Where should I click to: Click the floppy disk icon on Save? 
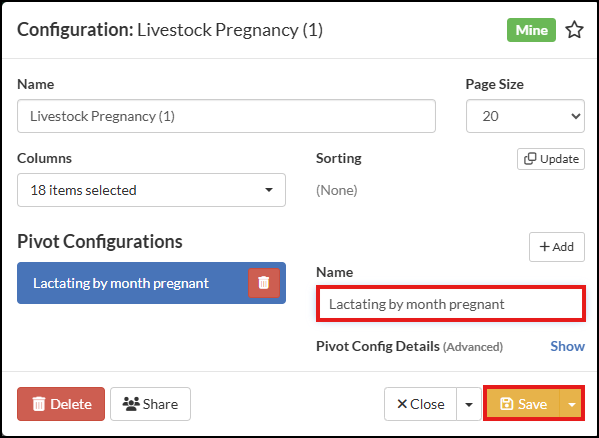coord(507,404)
